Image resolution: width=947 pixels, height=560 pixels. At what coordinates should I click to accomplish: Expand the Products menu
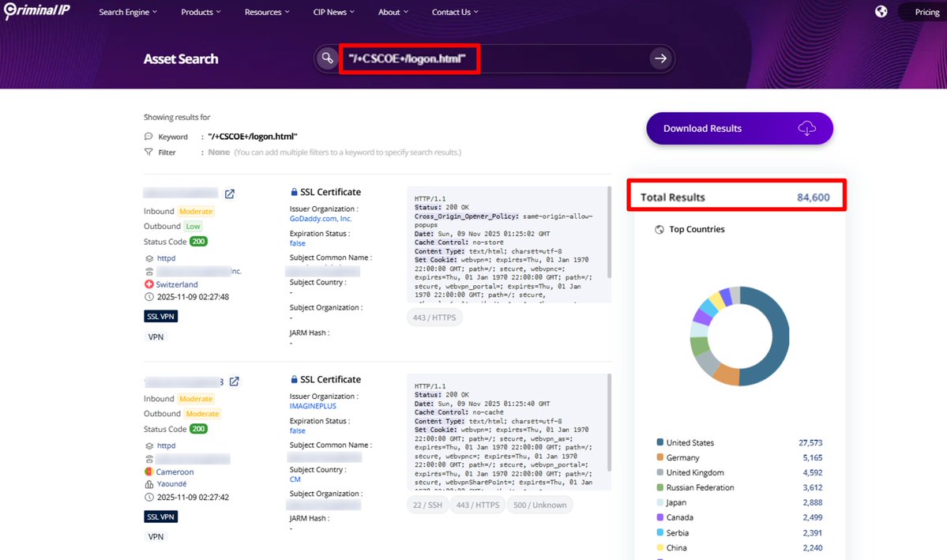pos(201,12)
